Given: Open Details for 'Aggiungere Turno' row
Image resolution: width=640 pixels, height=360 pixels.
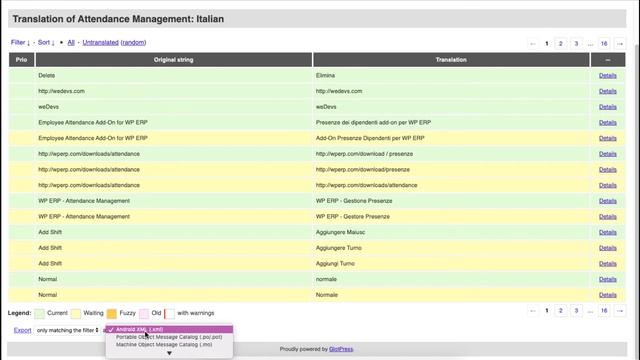Looking at the screenshot, I should pyautogui.click(x=607, y=248).
